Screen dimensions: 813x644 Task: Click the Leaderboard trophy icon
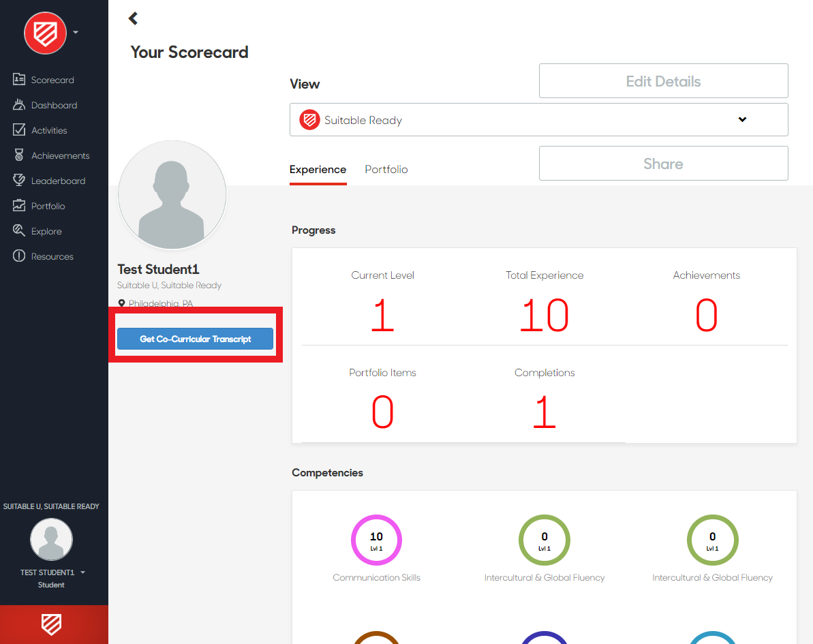pos(19,181)
